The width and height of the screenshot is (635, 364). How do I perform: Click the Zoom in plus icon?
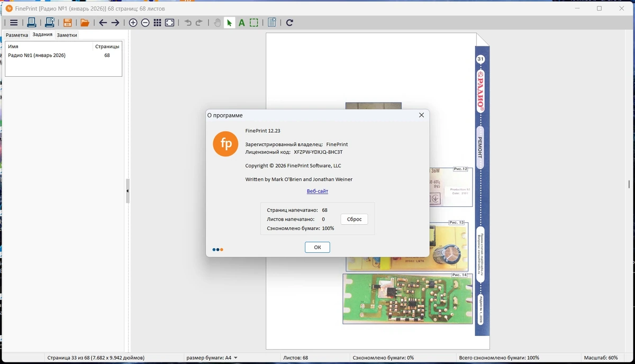tap(133, 23)
